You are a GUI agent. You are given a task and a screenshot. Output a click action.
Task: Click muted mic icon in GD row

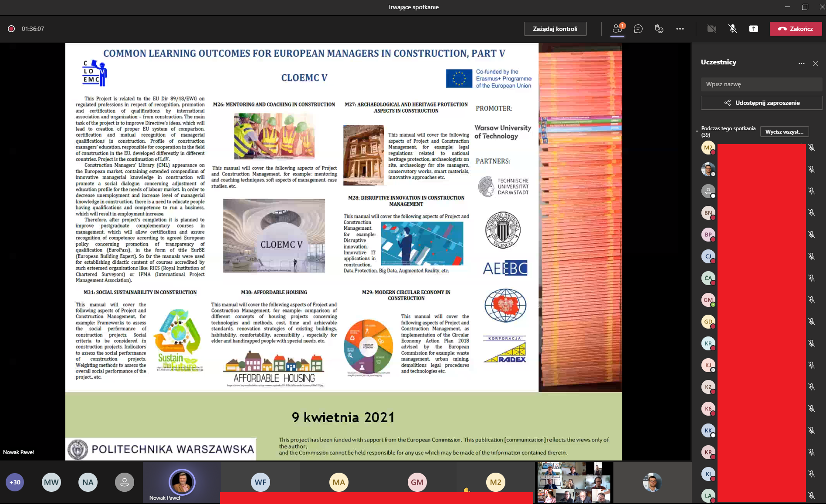click(x=812, y=322)
